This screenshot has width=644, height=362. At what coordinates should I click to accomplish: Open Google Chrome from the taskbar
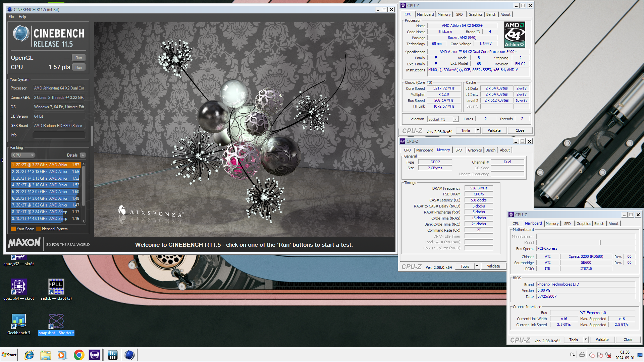pos(79,355)
